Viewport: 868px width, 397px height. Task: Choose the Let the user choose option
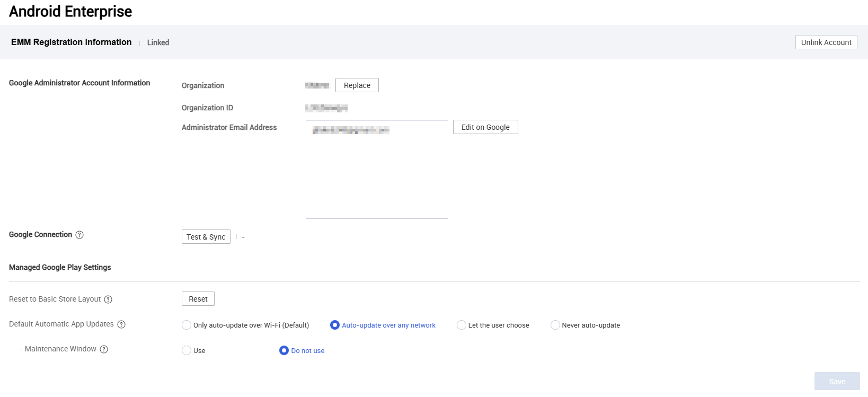point(462,325)
